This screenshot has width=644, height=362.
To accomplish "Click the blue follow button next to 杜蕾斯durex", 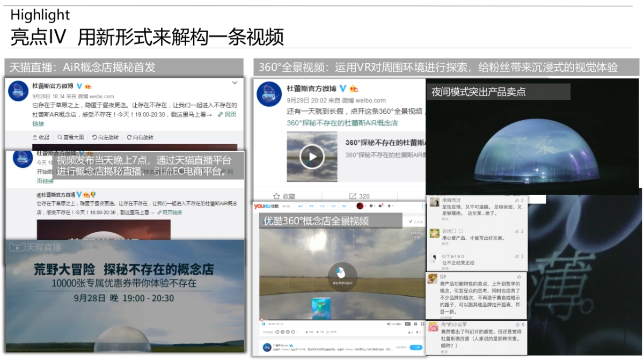I will coord(415,347).
